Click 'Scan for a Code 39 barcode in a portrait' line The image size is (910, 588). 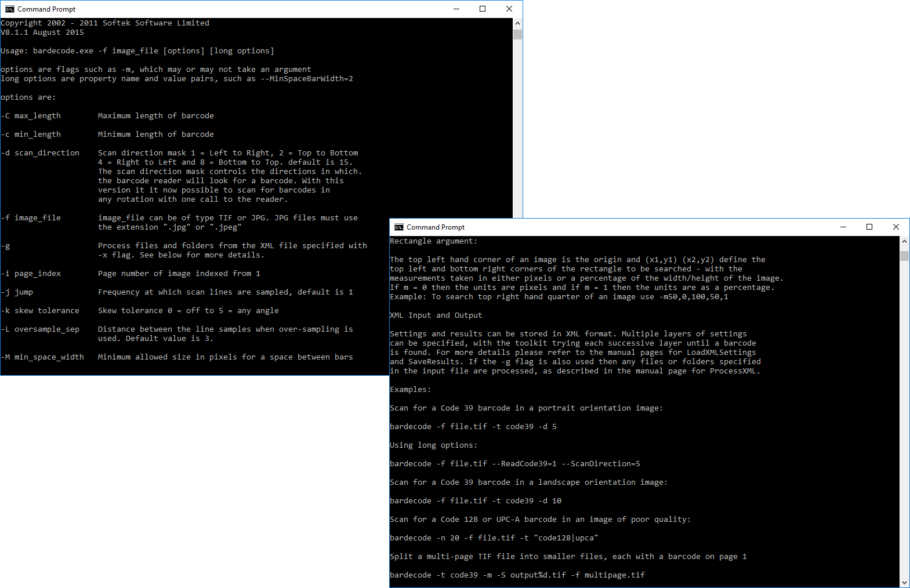pos(527,408)
